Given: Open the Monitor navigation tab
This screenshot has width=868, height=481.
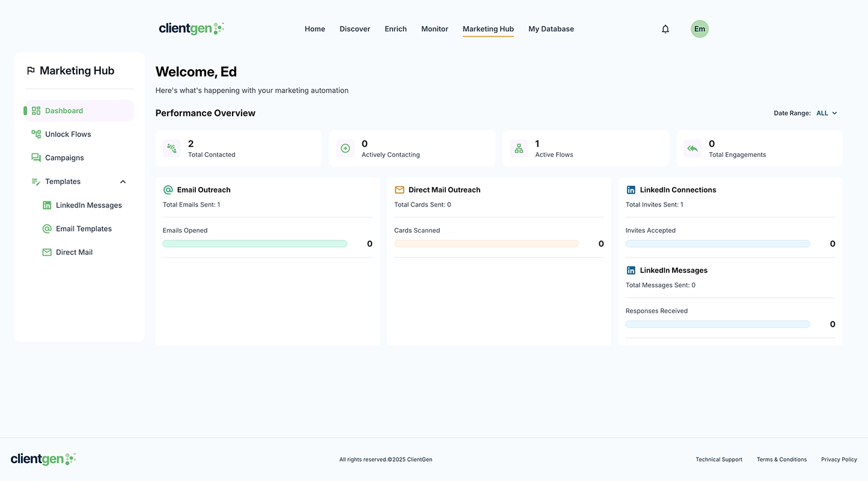Looking at the screenshot, I should click(435, 29).
